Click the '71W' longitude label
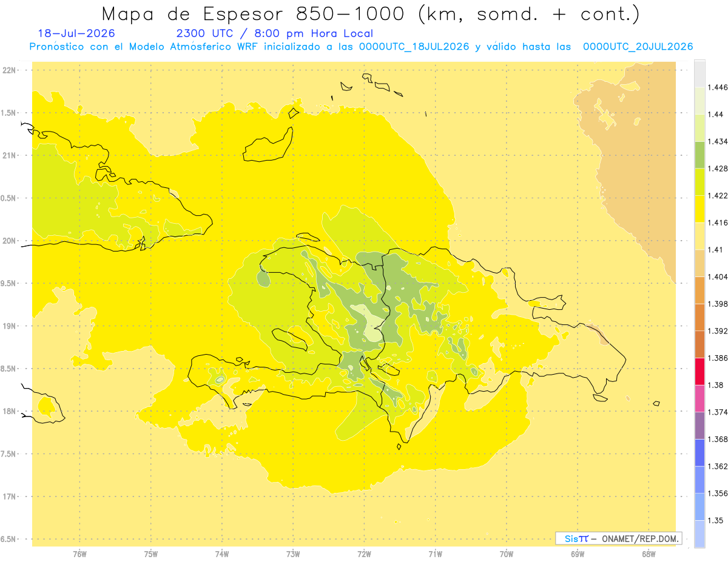 (x=435, y=554)
